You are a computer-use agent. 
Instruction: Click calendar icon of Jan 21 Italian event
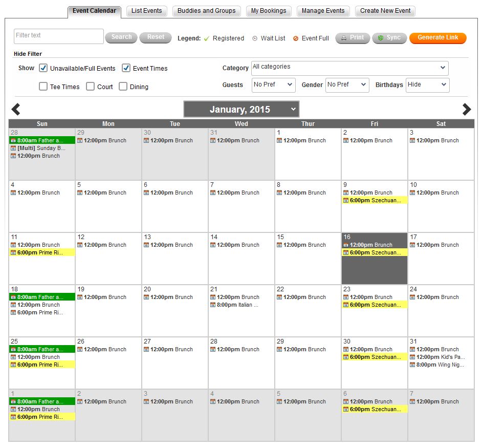point(213,305)
